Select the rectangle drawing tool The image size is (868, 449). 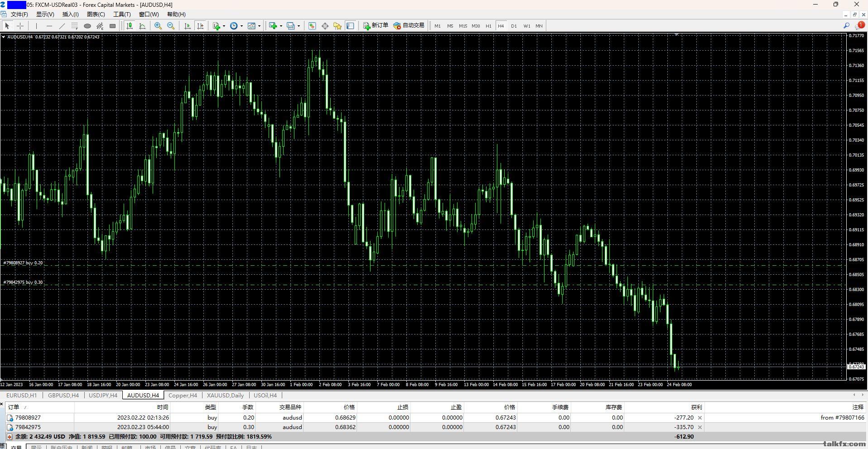(113, 26)
